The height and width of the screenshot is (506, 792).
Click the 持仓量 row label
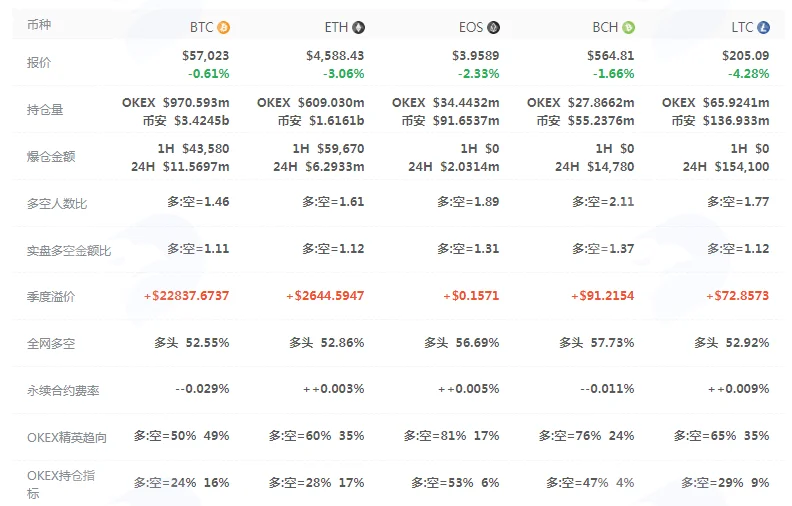pyautogui.click(x=45, y=110)
